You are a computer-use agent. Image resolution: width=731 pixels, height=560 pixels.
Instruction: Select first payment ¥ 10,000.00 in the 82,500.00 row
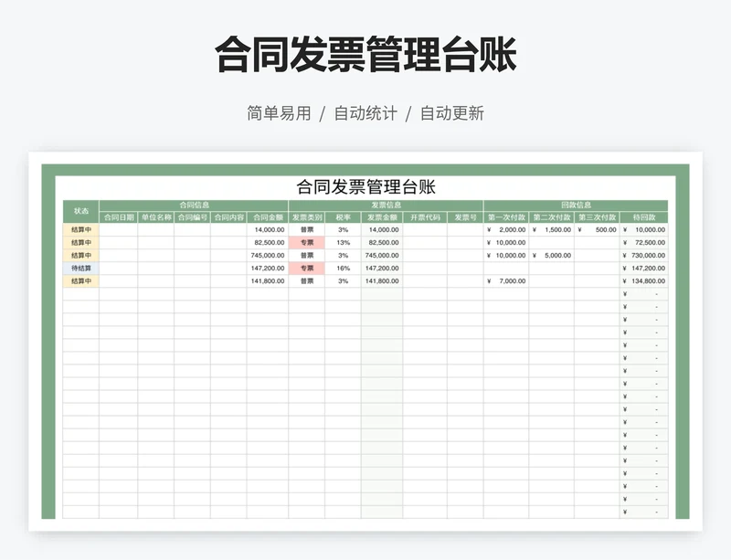point(506,242)
